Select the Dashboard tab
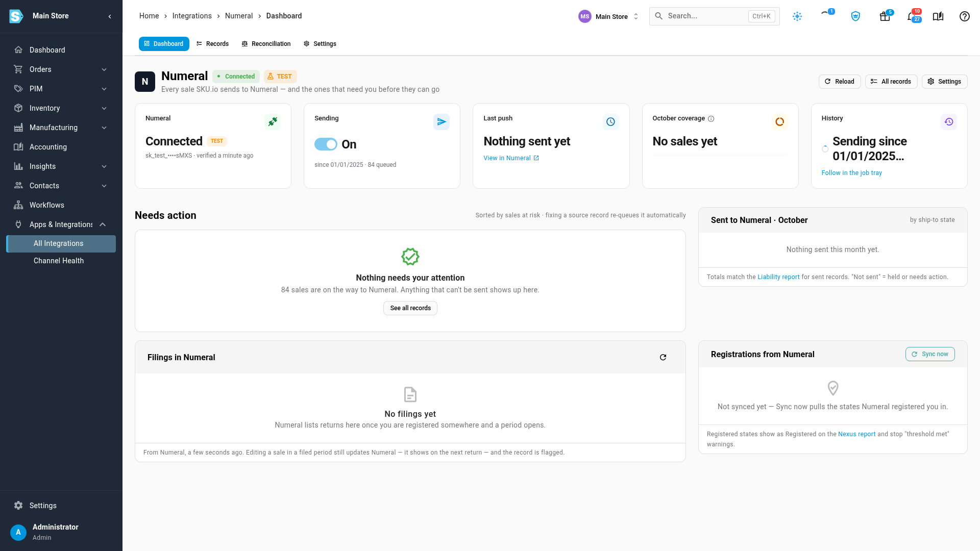 click(164, 44)
